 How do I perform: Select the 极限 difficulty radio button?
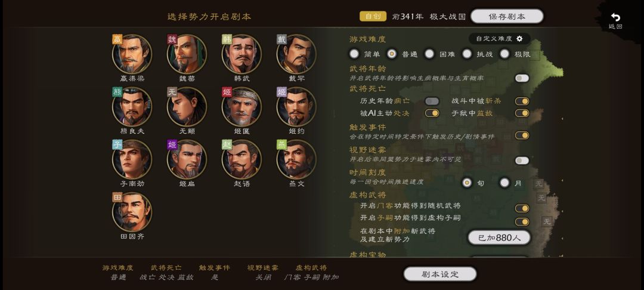(x=504, y=54)
